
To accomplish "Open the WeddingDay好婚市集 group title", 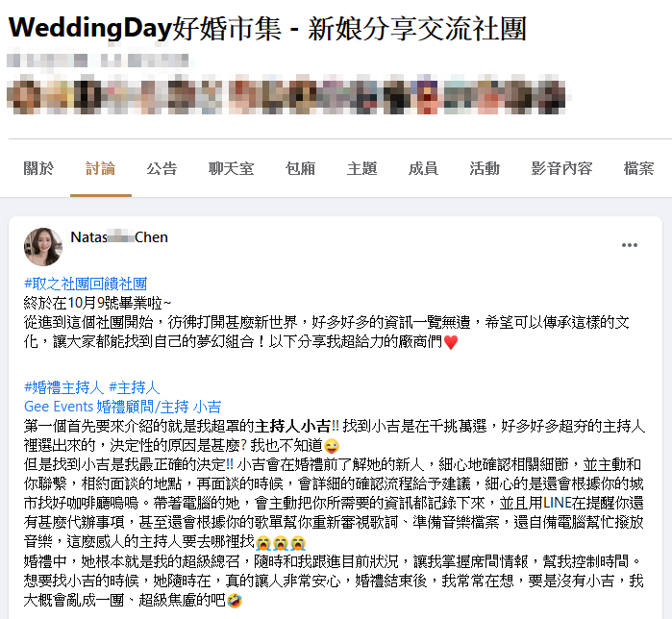I will [267, 28].
